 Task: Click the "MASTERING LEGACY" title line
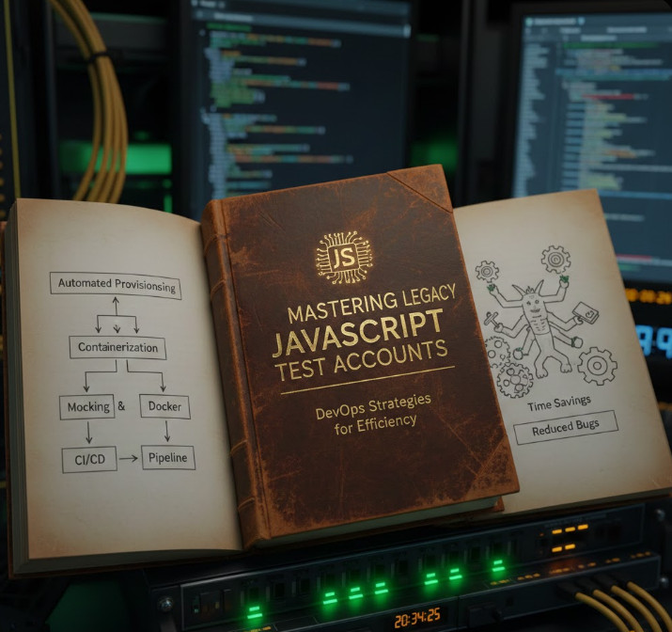[371, 303]
